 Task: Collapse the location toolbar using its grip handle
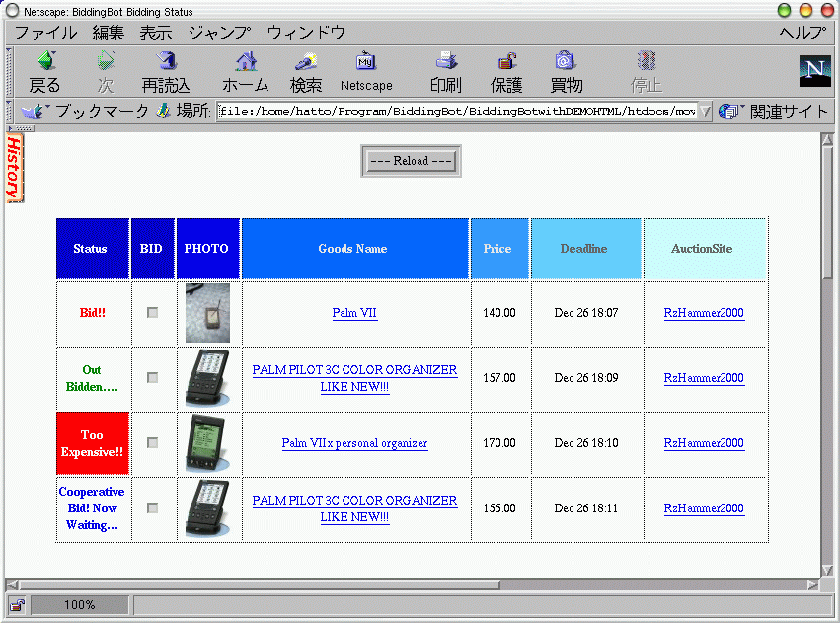click(x=9, y=112)
